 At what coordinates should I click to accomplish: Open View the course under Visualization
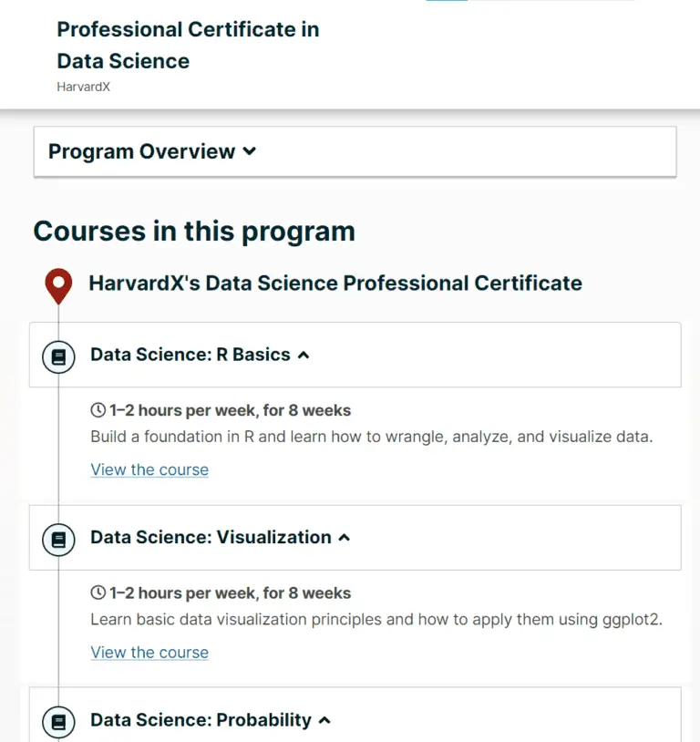pyautogui.click(x=149, y=652)
